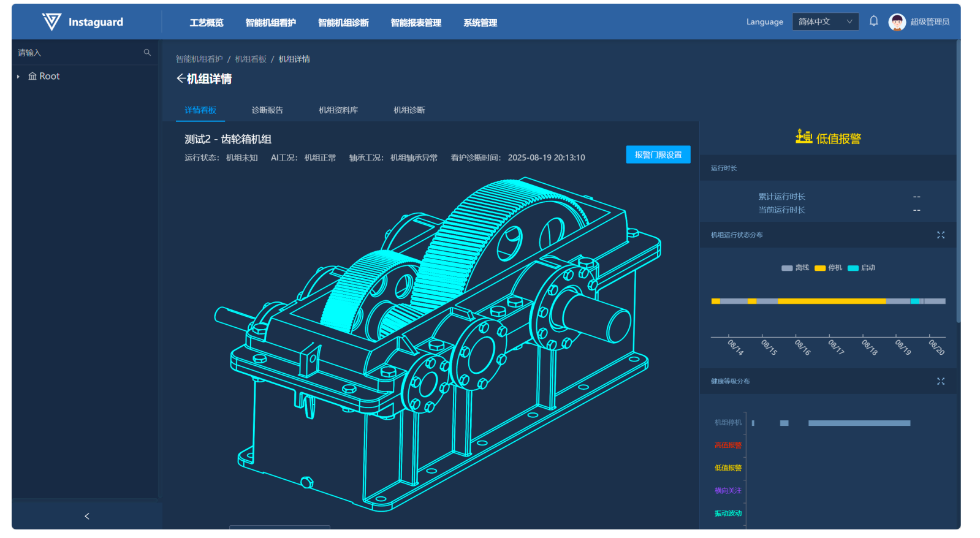Screen dimensions: 980x538
Task: Open the notification bell
Action: [873, 21]
